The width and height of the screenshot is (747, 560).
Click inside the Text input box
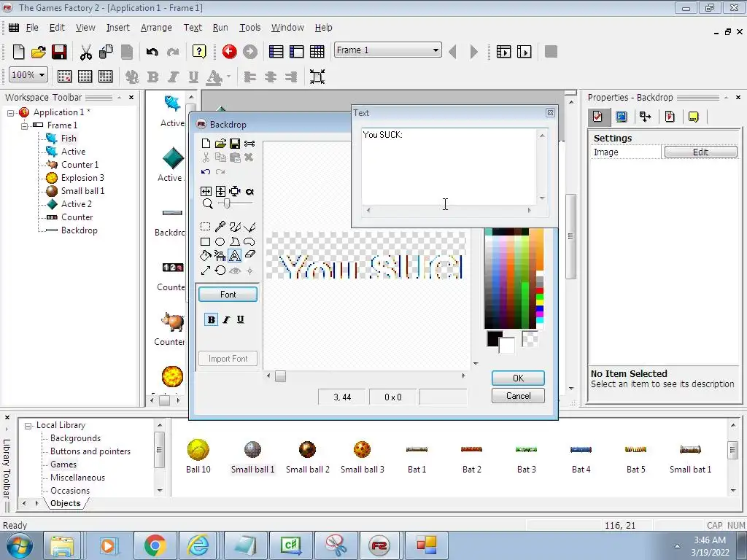[x=449, y=166]
